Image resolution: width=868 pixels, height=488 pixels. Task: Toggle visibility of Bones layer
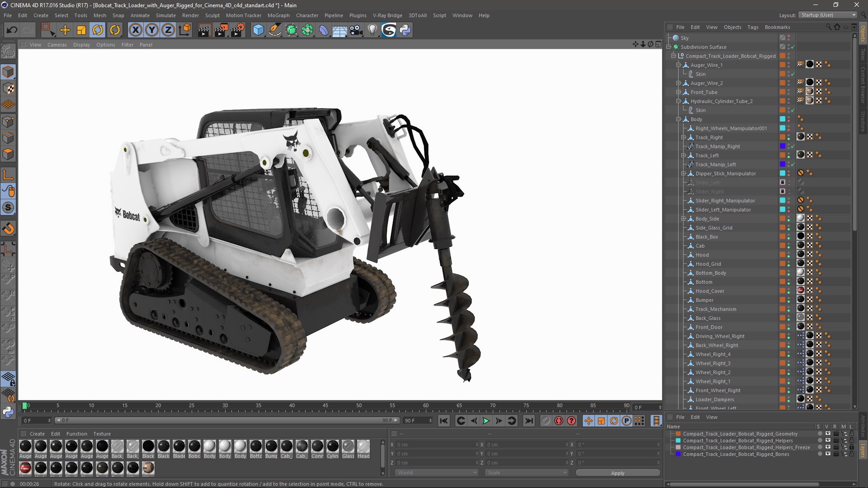827,454
